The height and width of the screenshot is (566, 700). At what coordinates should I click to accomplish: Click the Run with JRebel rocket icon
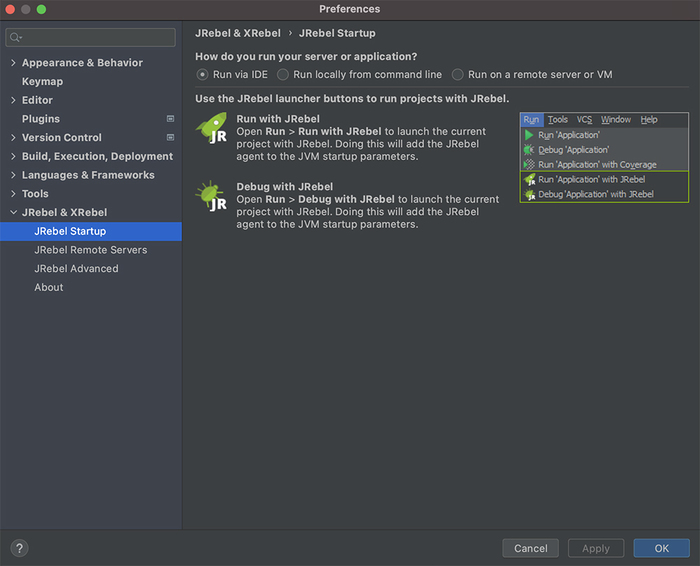point(211,128)
